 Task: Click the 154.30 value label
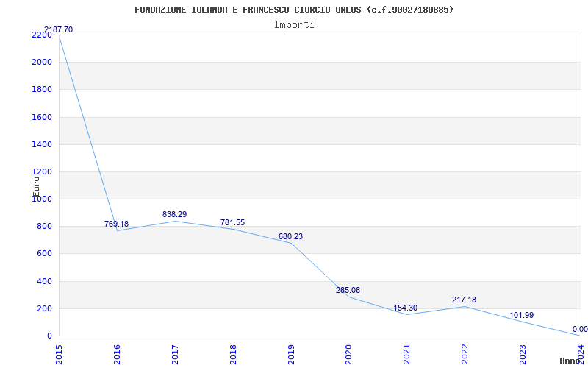click(406, 308)
